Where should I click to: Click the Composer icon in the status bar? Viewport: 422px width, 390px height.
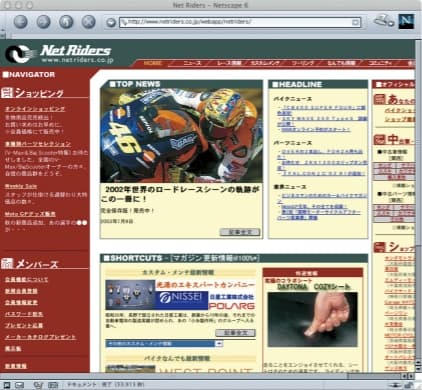38,385
